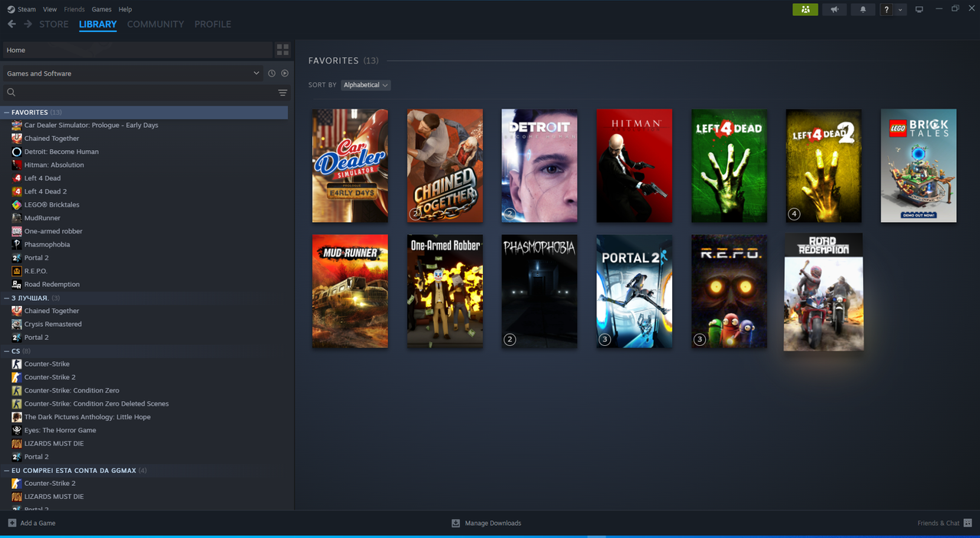This screenshot has width=980, height=538.
Task: Open the View menu
Action: click(x=50, y=9)
